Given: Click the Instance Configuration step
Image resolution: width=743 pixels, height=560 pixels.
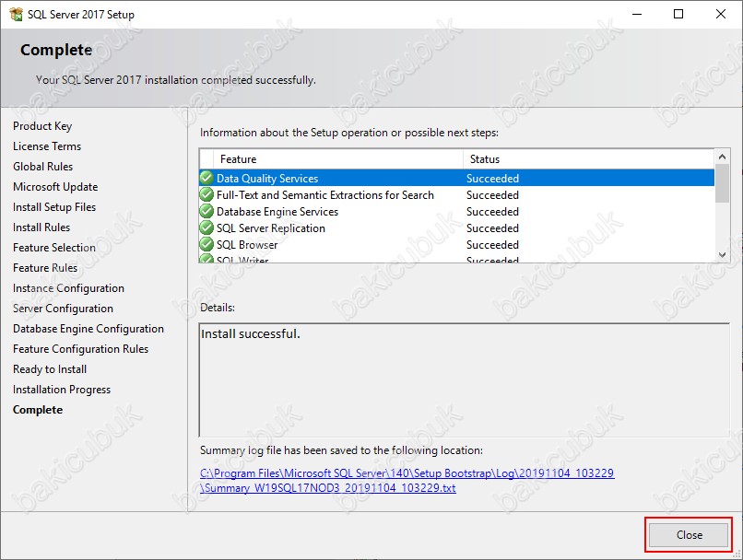Looking at the screenshot, I should tap(68, 288).
